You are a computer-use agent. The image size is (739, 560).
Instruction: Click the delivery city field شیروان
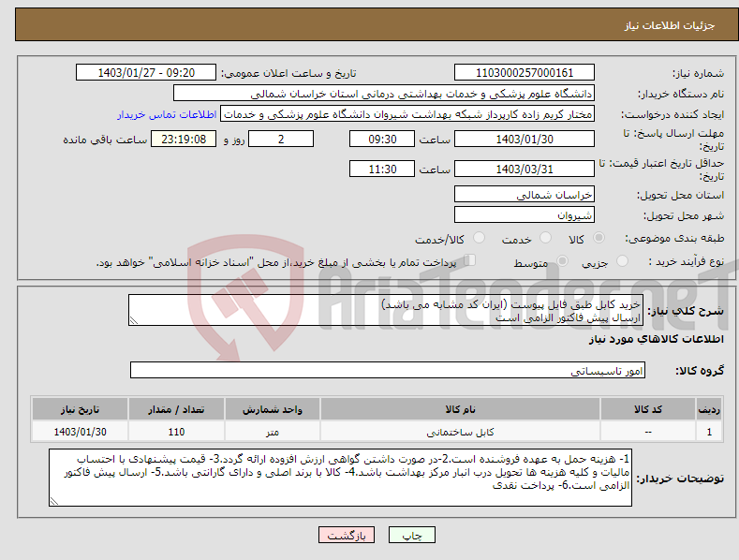[525, 215]
